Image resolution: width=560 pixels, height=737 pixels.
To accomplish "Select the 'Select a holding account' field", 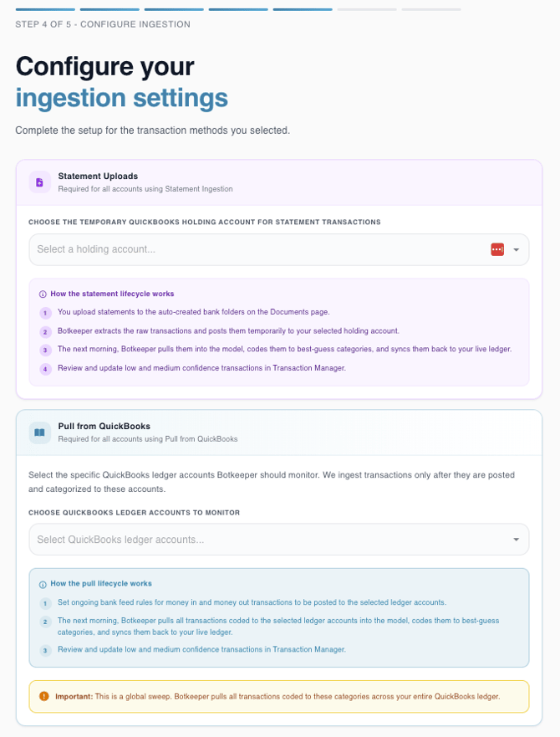I will 279,249.
